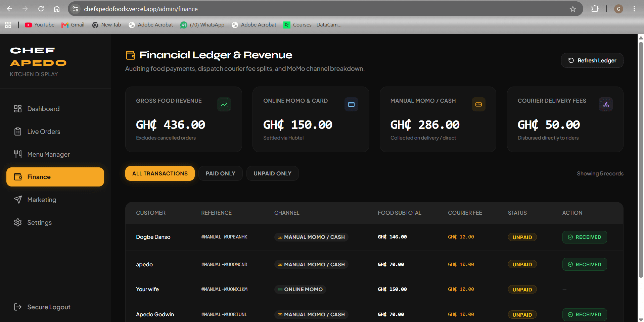Image resolution: width=644 pixels, height=322 pixels.
Task: Click the browser home icon
Action: click(57, 9)
